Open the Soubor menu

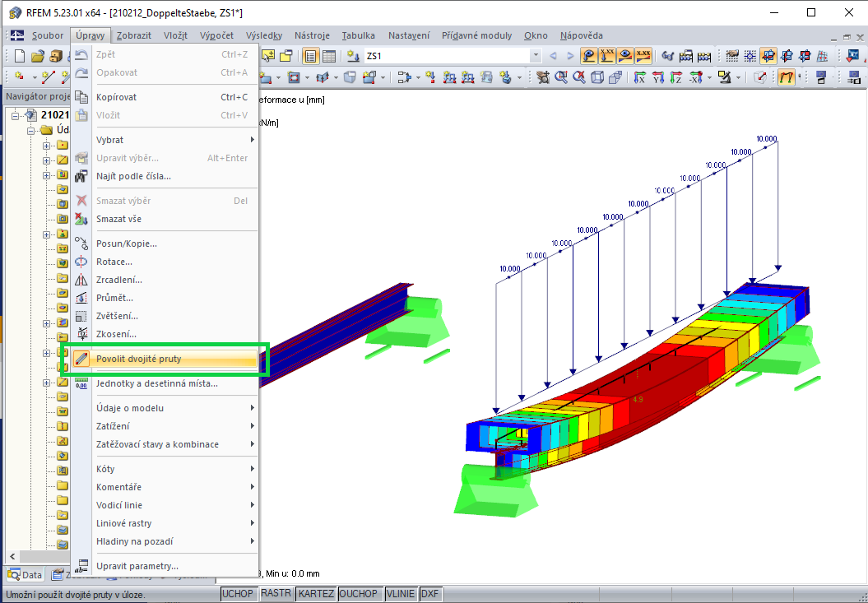(48, 35)
